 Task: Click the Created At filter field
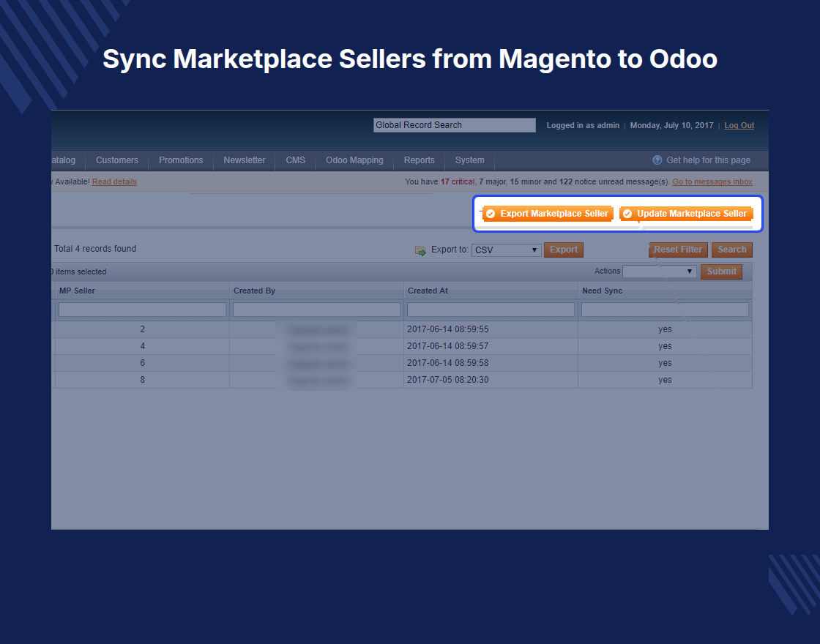tap(491, 310)
